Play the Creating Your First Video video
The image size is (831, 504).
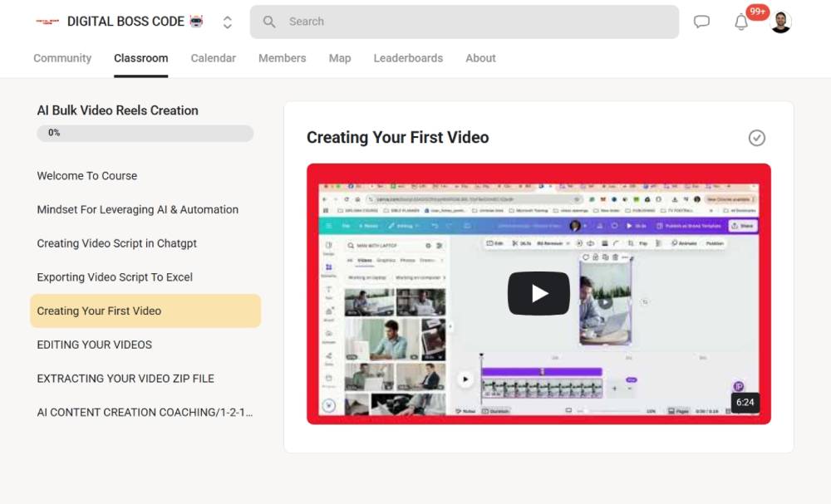[538, 293]
